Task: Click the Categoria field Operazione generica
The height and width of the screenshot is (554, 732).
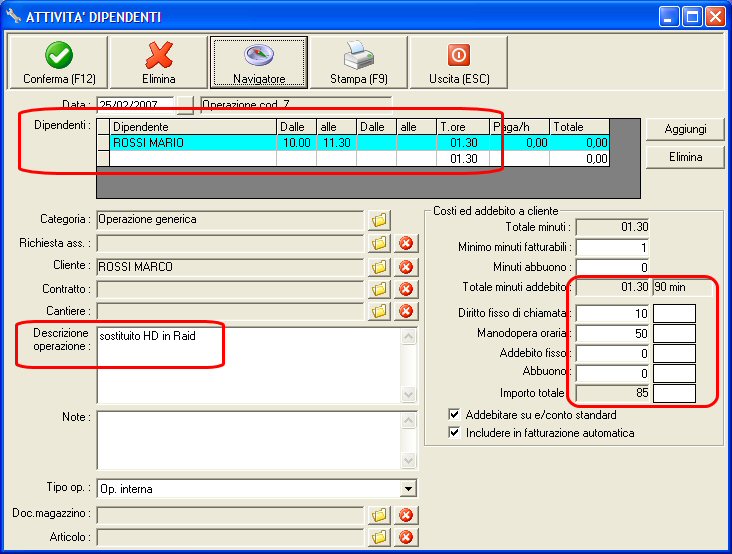Action: coord(230,220)
